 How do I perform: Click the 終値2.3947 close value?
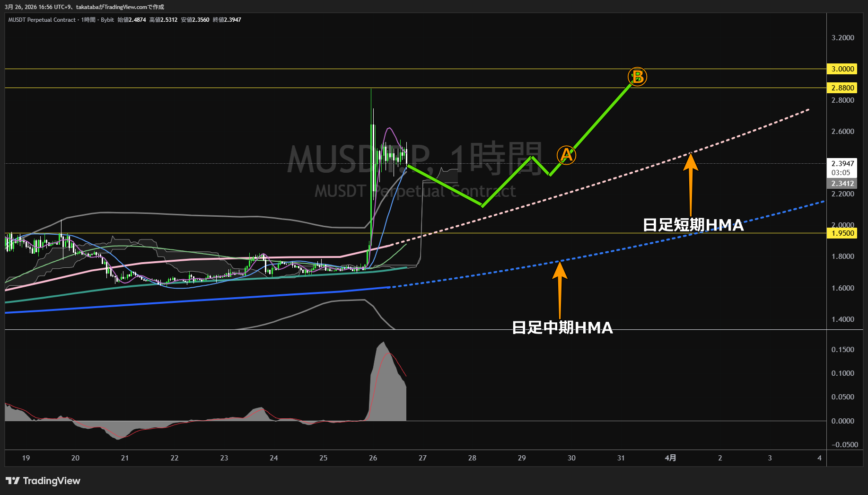point(227,20)
